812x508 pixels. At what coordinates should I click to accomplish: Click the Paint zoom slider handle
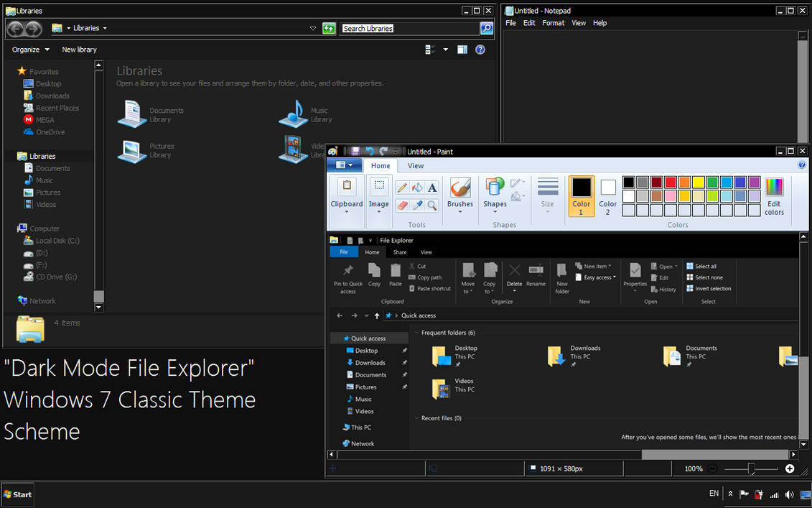coord(751,468)
